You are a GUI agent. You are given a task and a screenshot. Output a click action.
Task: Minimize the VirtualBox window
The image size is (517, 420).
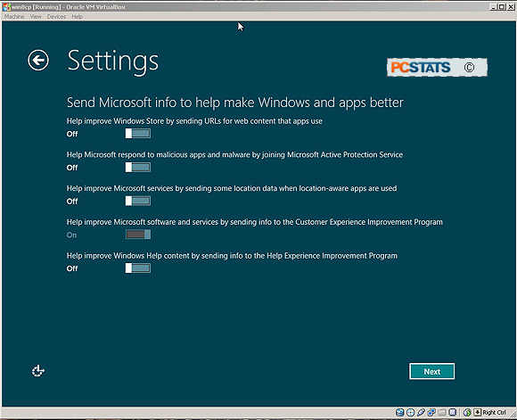tap(493, 6)
